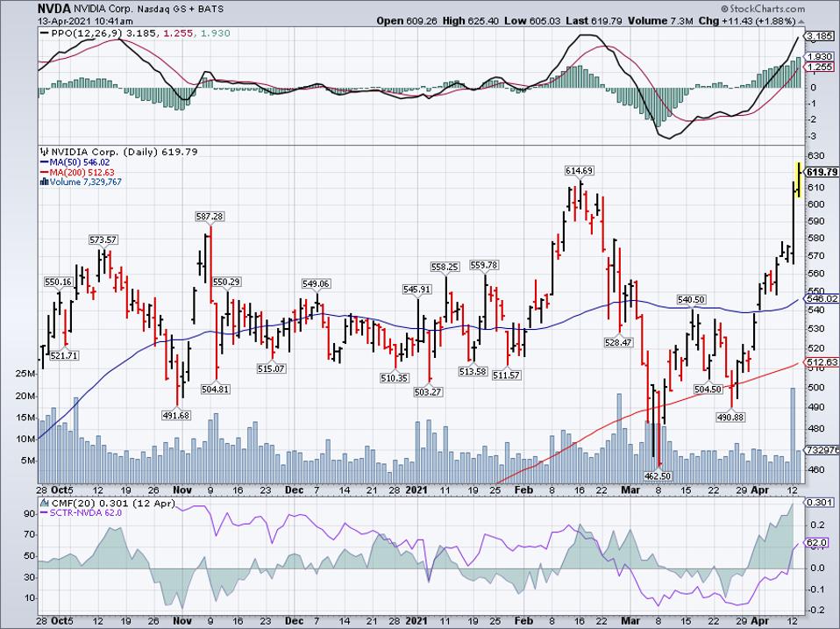
Task: Select the Last 619.79 header value
Action: pyautogui.click(x=594, y=21)
